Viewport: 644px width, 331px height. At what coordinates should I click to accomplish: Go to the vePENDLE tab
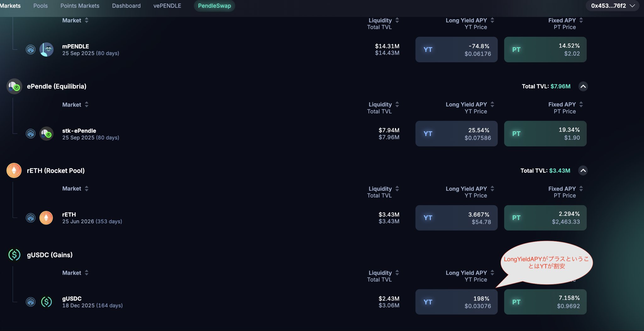coord(167,6)
